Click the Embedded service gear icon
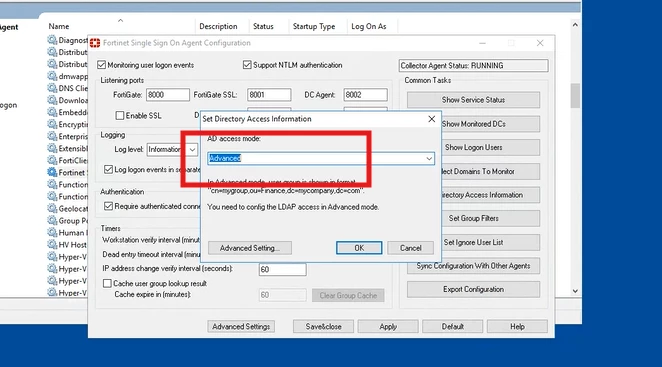The width and height of the screenshot is (662, 367). (52, 112)
